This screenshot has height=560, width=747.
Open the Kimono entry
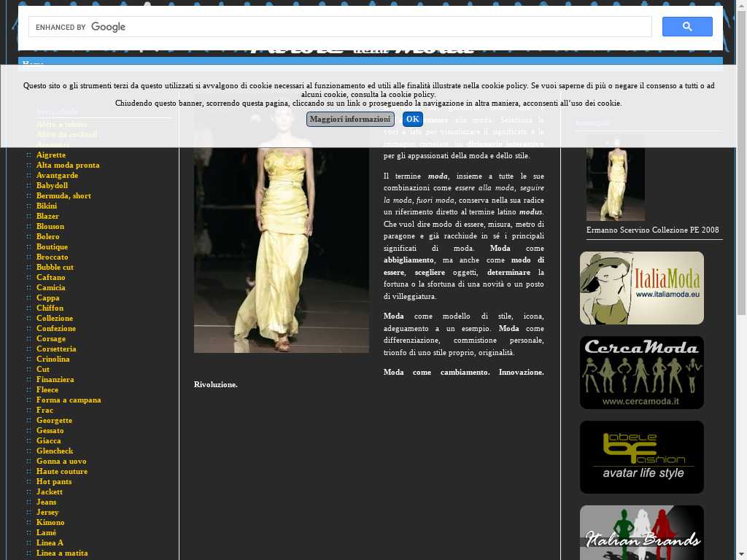point(50,523)
